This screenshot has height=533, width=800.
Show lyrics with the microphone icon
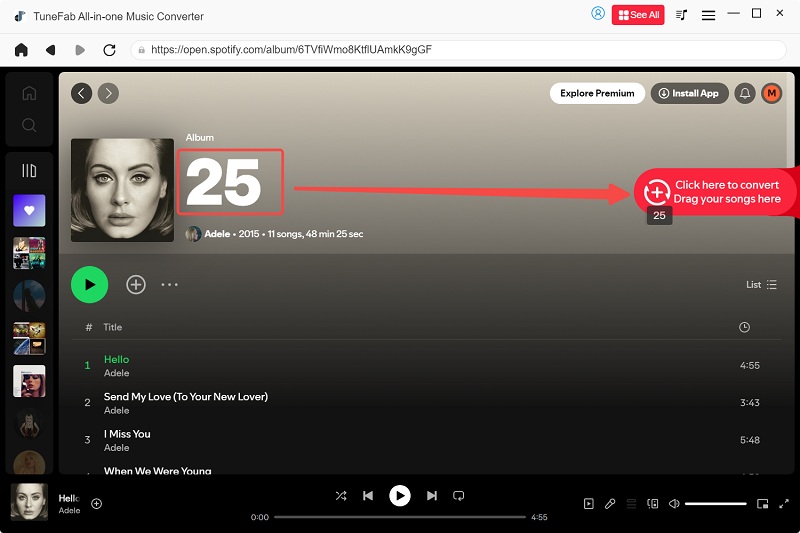pyautogui.click(x=610, y=504)
